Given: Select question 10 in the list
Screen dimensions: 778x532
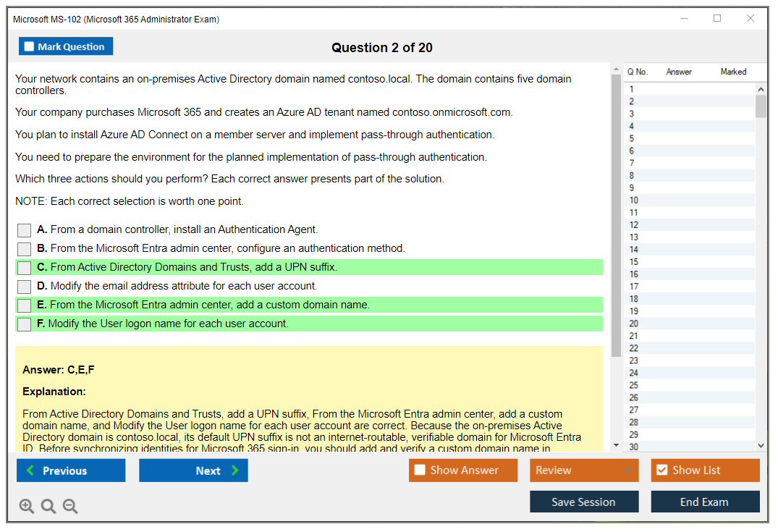Looking at the screenshot, I should pyautogui.click(x=690, y=200).
